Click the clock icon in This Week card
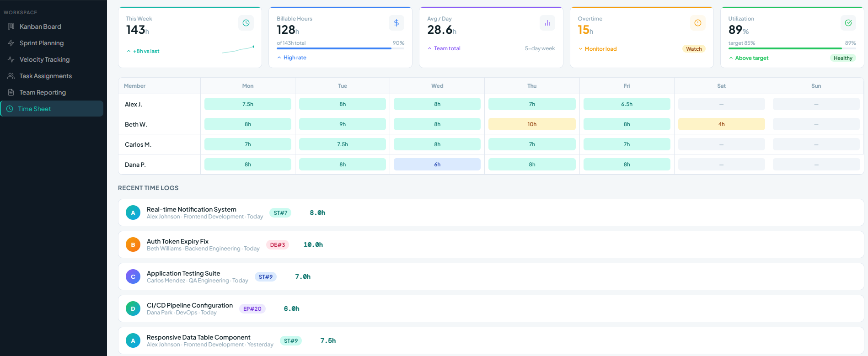 [246, 23]
